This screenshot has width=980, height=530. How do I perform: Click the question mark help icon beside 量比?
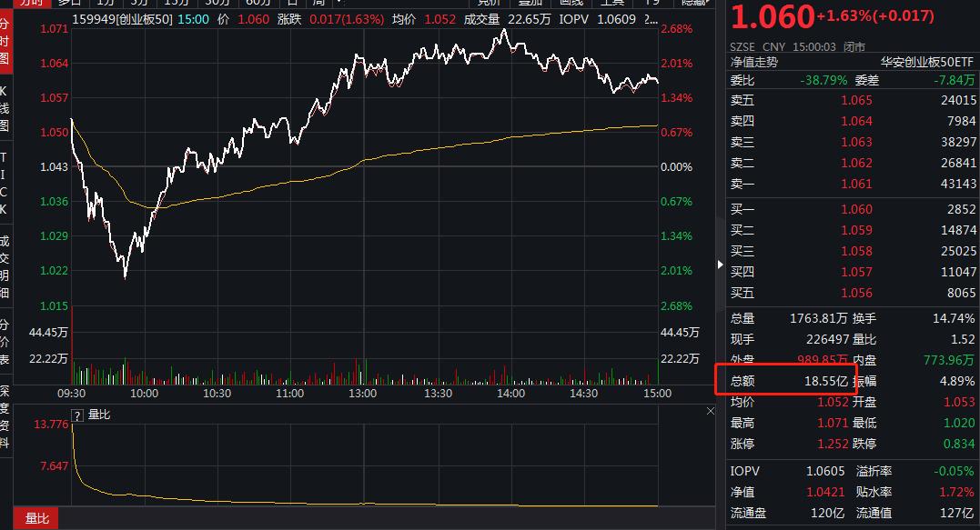pyautogui.click(x=77, y=415)
